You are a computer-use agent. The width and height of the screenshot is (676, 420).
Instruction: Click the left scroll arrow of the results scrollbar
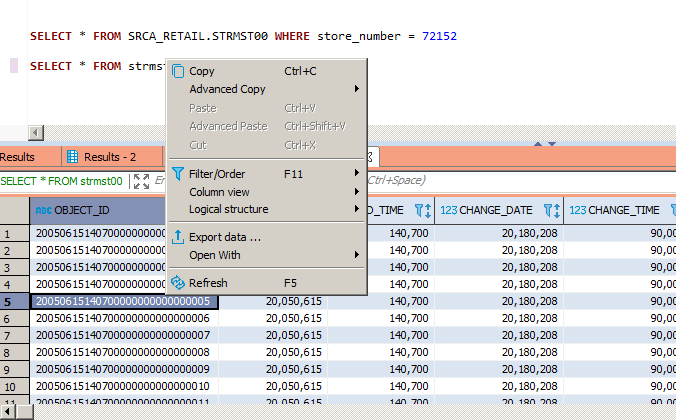point(8,412)
